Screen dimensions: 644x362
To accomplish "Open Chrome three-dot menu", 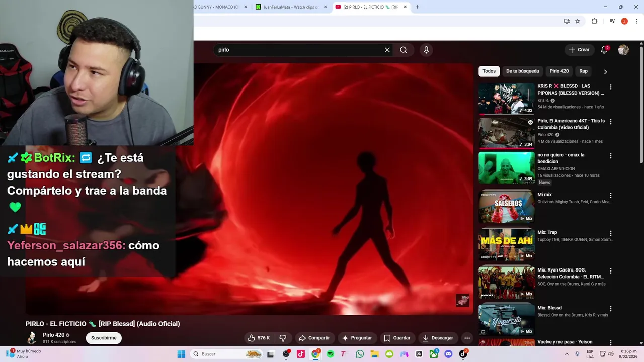I will click(637, 21).
